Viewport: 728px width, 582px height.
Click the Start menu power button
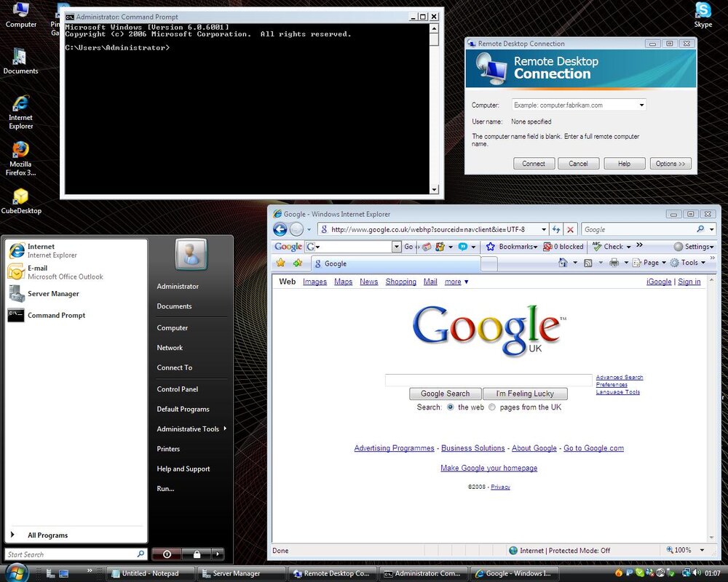[167, 554]
